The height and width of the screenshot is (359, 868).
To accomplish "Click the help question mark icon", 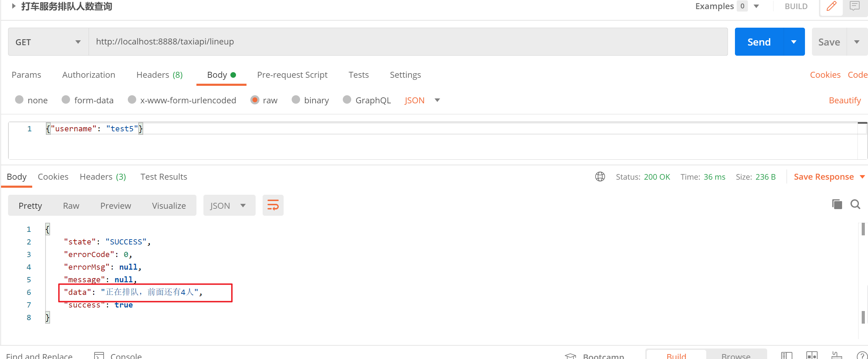I will click(862, 355).
